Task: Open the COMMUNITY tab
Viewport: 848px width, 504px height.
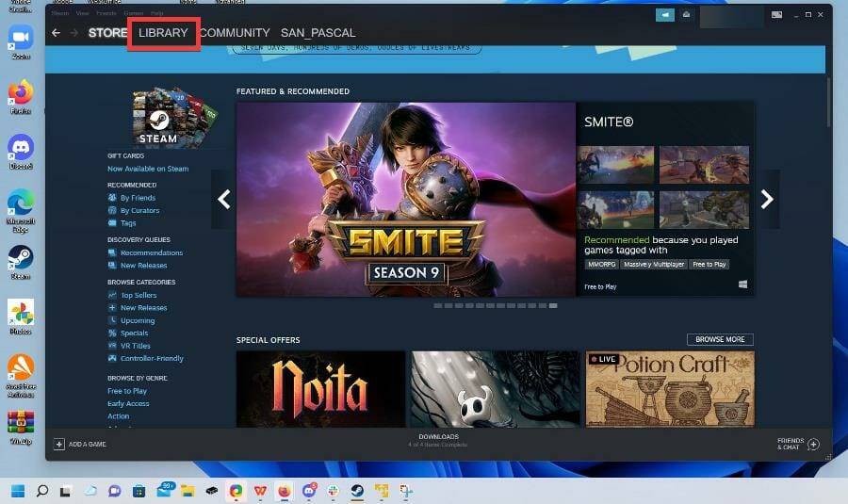Action: tap(235, 33)
